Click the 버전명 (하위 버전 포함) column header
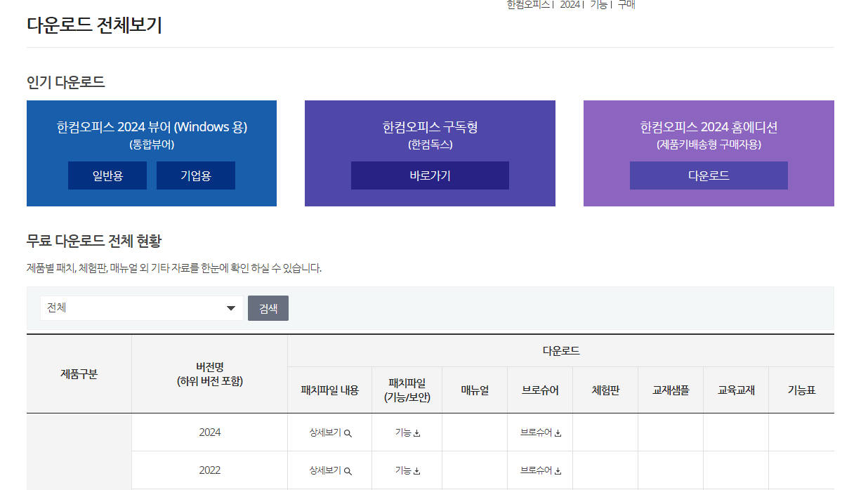This screenshot has width=868, height=490. pyautogui.click(x=210, y=374)
